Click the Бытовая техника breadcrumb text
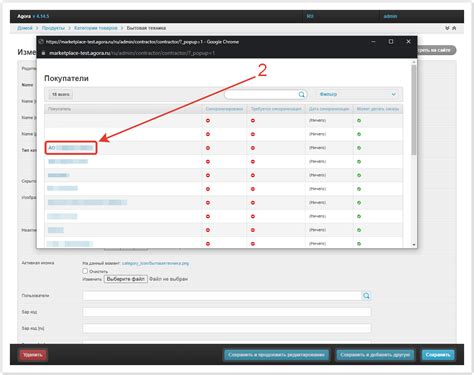 (146, 28)
